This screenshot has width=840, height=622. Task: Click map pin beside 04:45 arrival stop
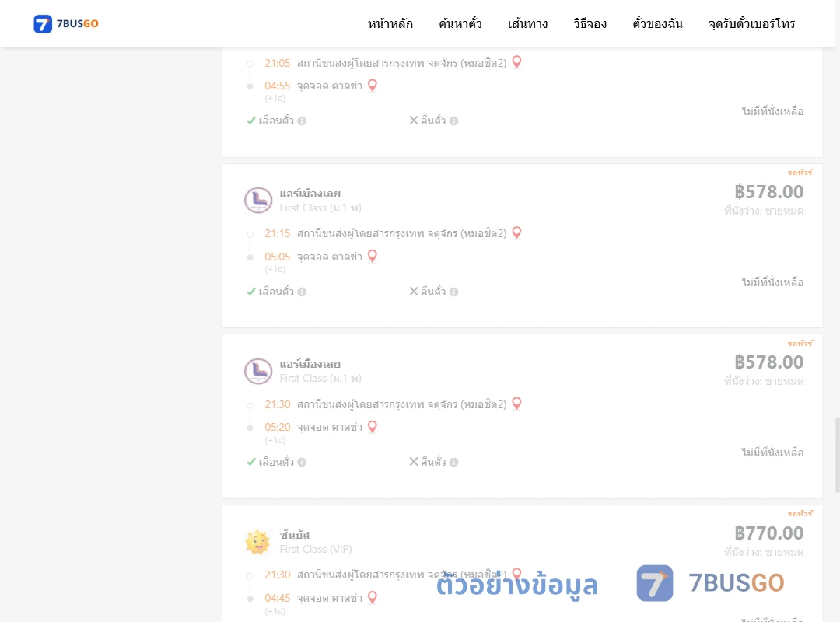(373, 597)
